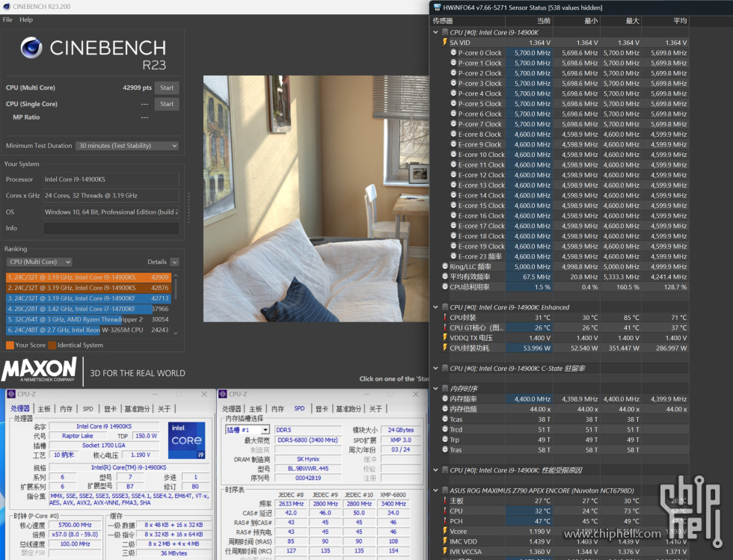Click the rendered room image preview
This screenshot has height=560, width=733.
pyautogui.click(x=316, y=199)
